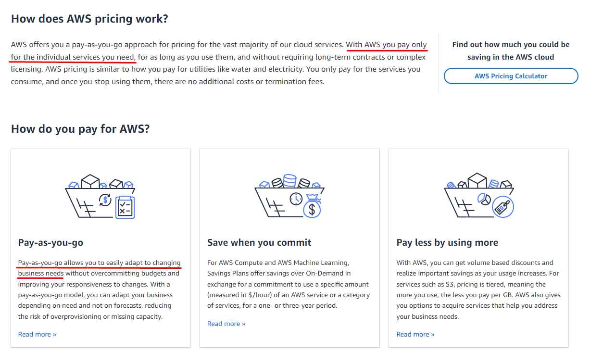
Task: Click the paragraph beginning Pay-as-you-go allows you
Action: pos(99,289)
